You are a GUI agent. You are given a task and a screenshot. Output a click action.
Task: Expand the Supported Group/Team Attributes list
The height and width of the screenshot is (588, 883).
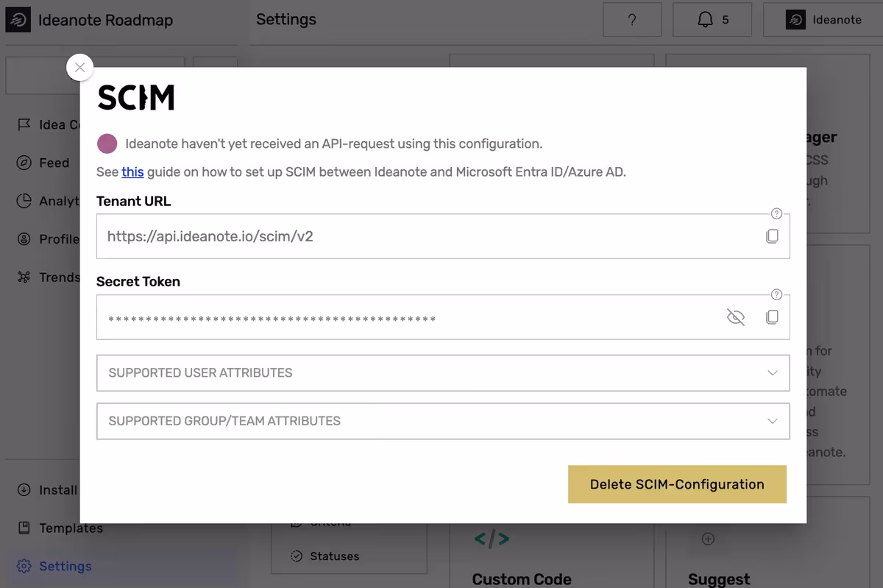(x=443, y=421)
